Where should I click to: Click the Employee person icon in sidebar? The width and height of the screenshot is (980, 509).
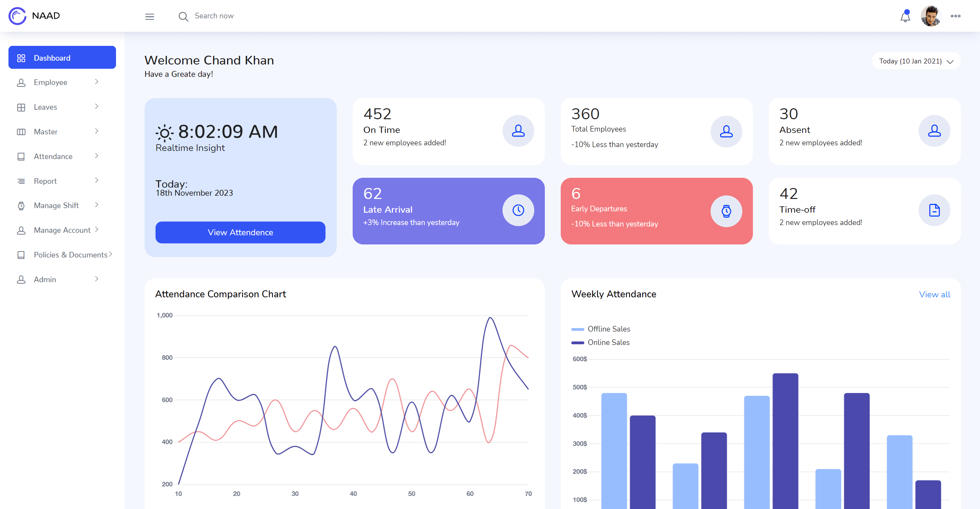21,83
